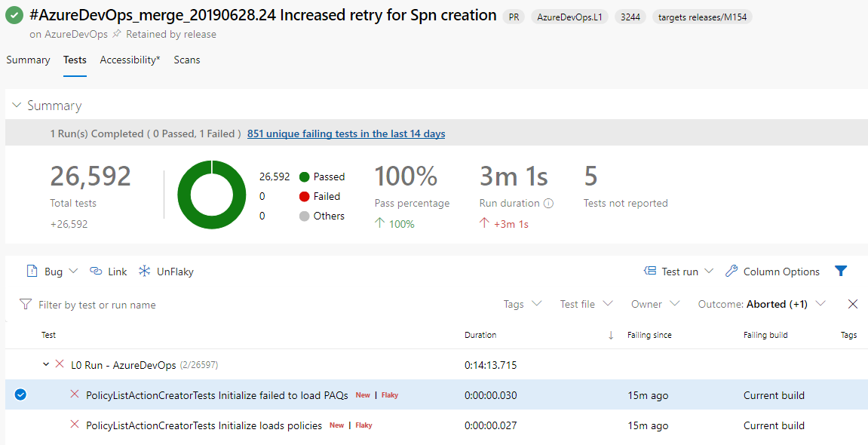Open the 851 unique failing tests link
Screen dimensions: 868x445
pyautogui.click(x=346, y=133)
